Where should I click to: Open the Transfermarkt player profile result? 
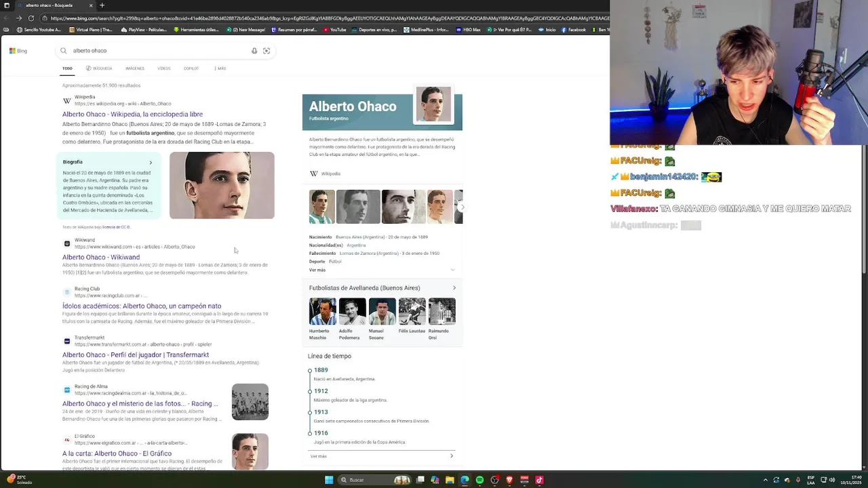point(136,355)
